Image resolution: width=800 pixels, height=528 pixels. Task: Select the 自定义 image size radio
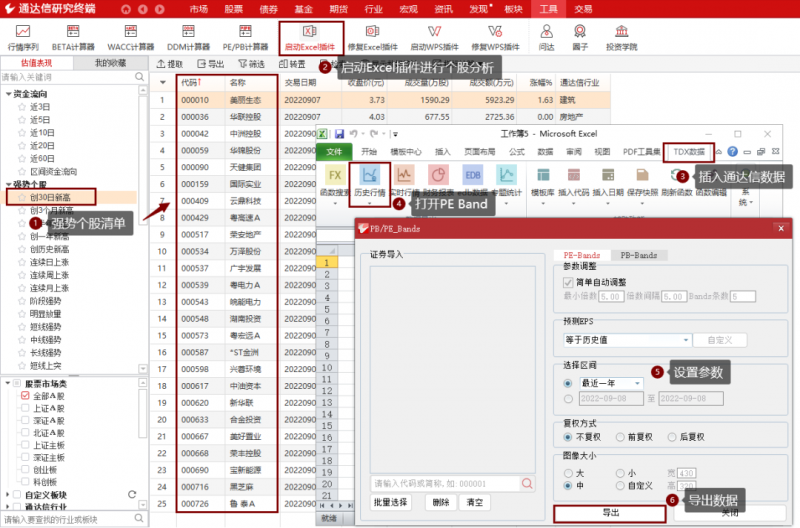(620, 486)
